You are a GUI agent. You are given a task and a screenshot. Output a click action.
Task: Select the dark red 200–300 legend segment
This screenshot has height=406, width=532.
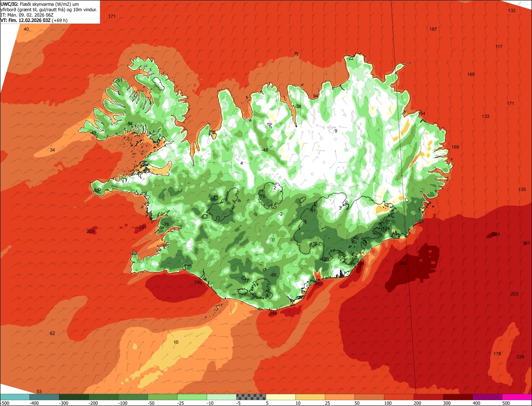coord(429,397)
